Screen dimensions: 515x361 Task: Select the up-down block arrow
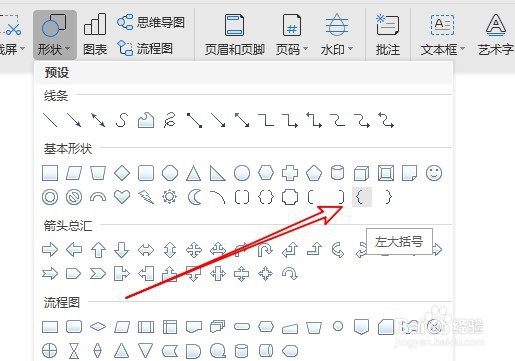170,250
